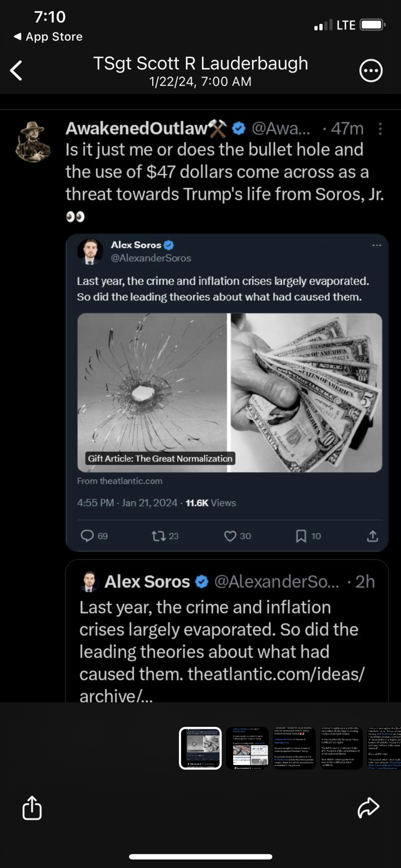Like the tweet with 30 hearts
This screenshot has height=868, width=401.
[x=230, y=536]
